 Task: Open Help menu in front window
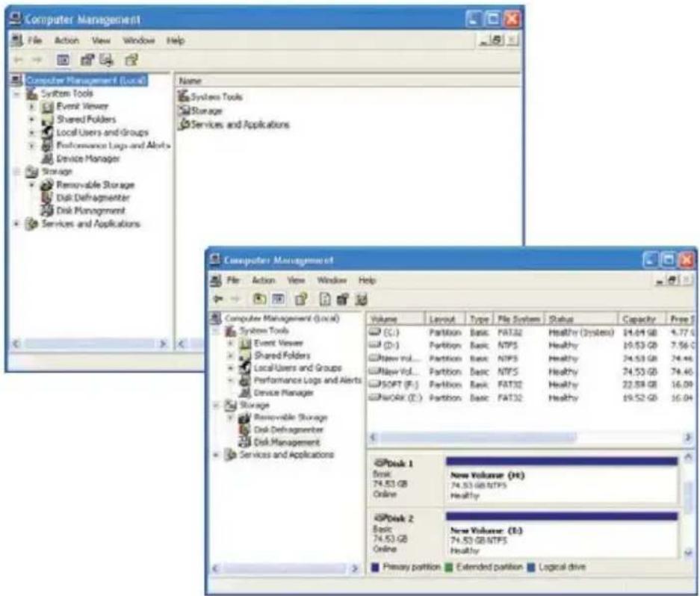click(367, 280)
